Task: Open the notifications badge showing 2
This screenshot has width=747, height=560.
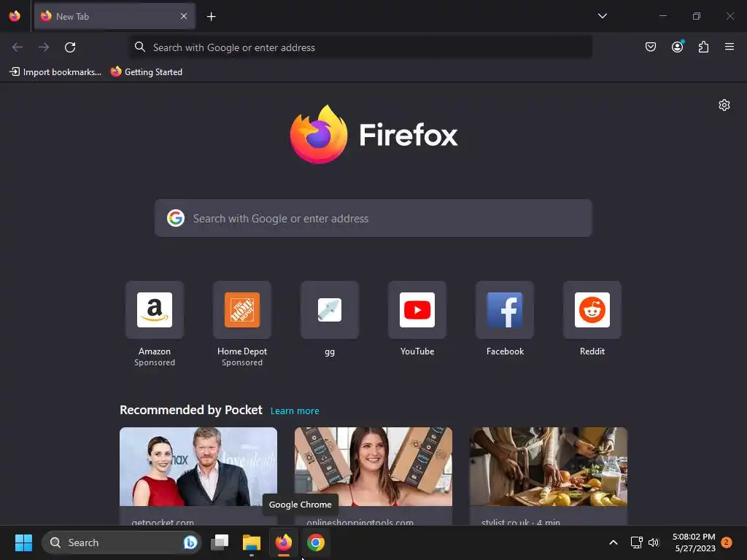Action: (x=727, y=542)
